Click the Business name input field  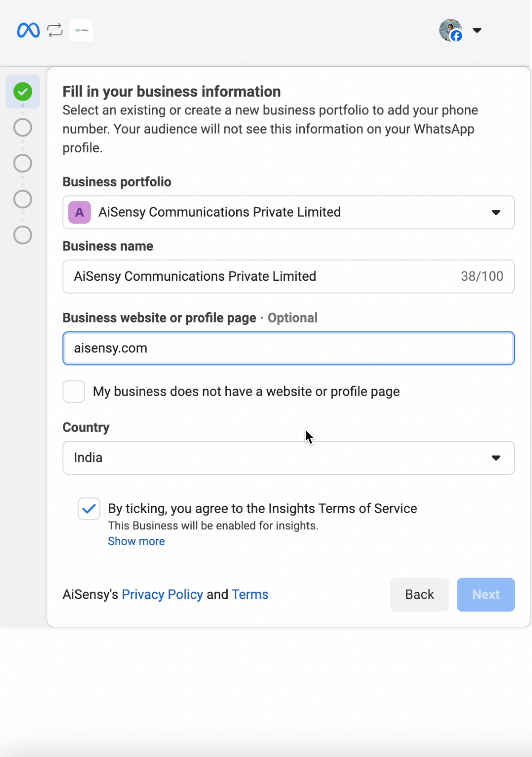click(289, 276)
